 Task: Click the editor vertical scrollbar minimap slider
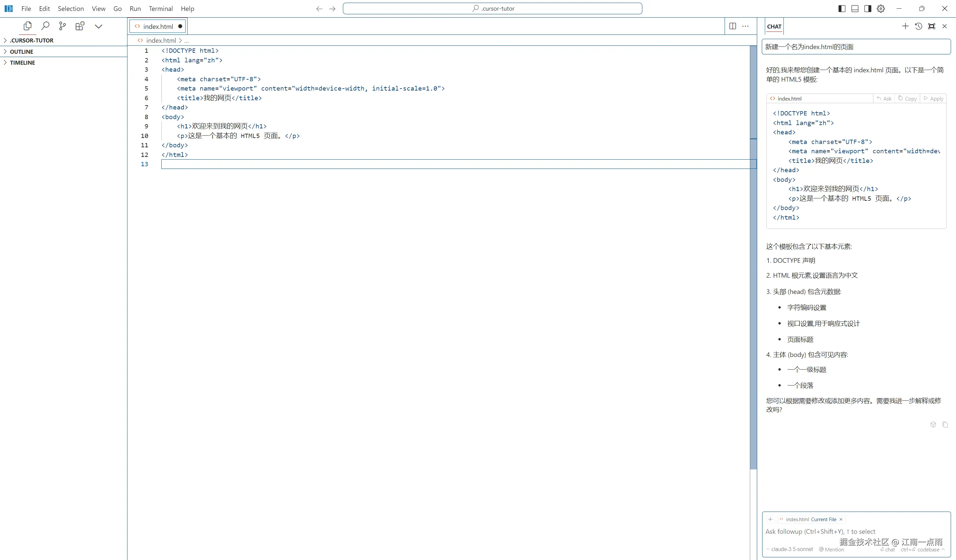pyautogui.click(x=753, y=258)
